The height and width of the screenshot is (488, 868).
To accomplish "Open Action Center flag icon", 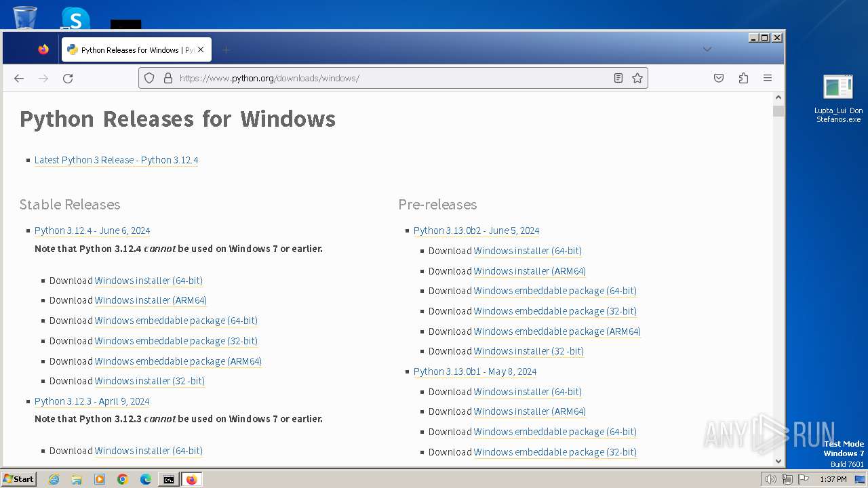I will (x=804, y=479).
